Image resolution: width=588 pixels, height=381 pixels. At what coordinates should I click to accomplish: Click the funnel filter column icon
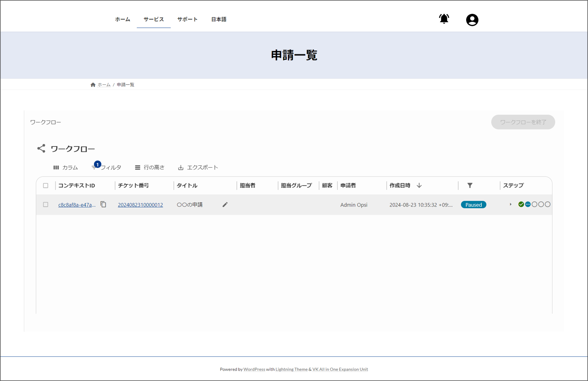click(x=470, y=186)
